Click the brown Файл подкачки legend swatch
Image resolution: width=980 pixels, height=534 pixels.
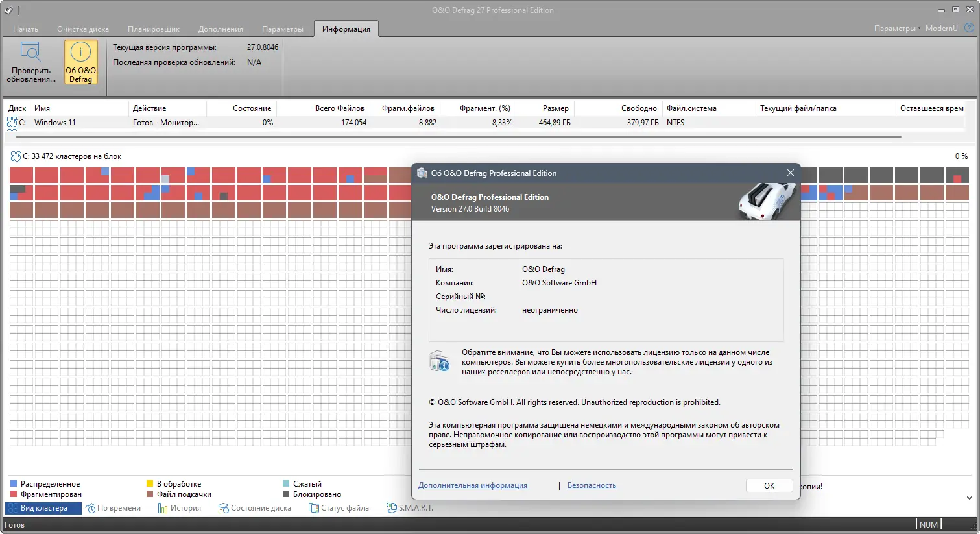[150, 494]
